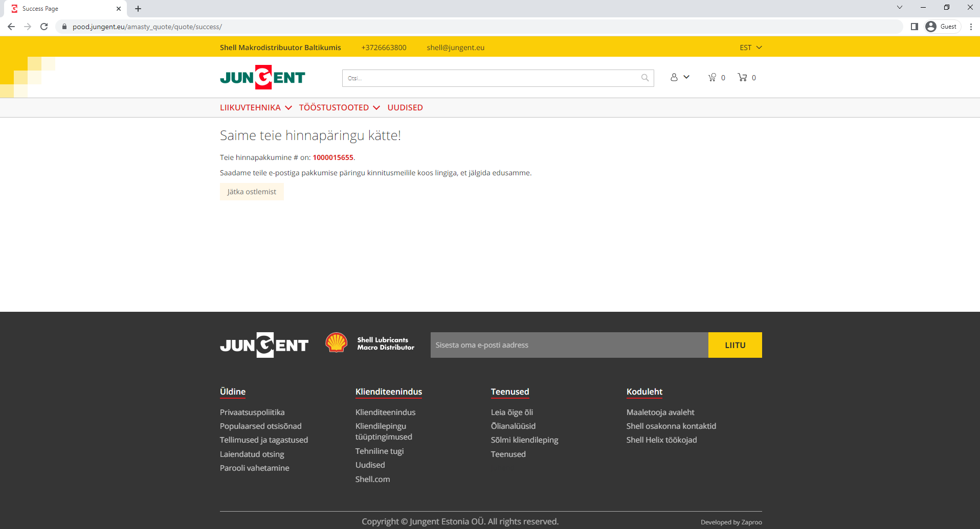This screenshot has height=529, width=980.
Task: Expand the TÖÖSTUSTOOTED menu
Action: 339,107
